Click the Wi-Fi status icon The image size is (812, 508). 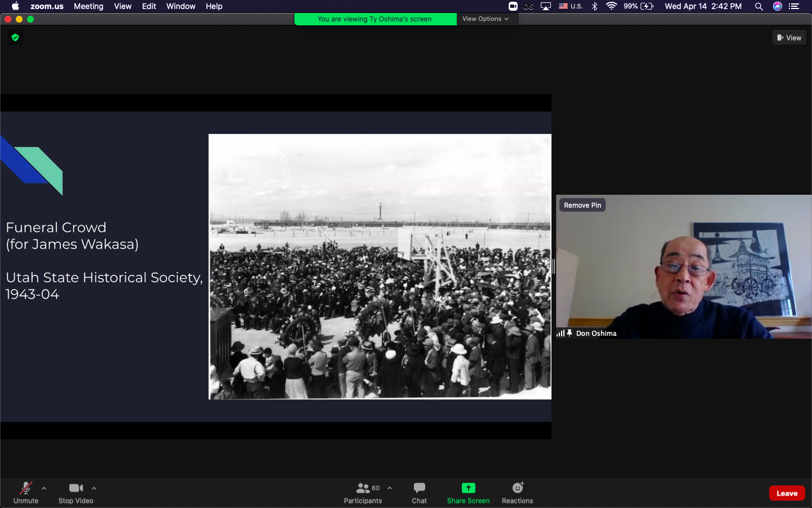coord(611,6)
